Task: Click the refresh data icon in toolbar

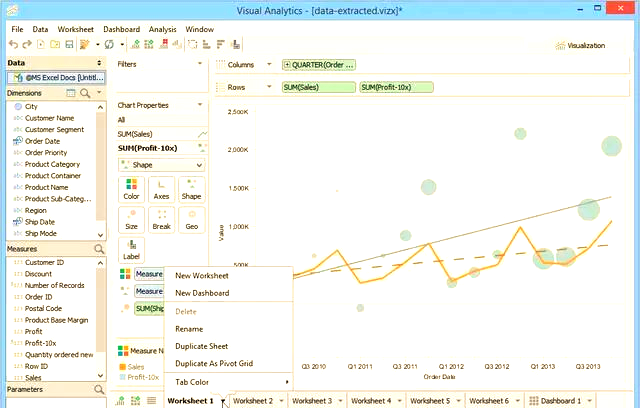Action: coord(109,44)
